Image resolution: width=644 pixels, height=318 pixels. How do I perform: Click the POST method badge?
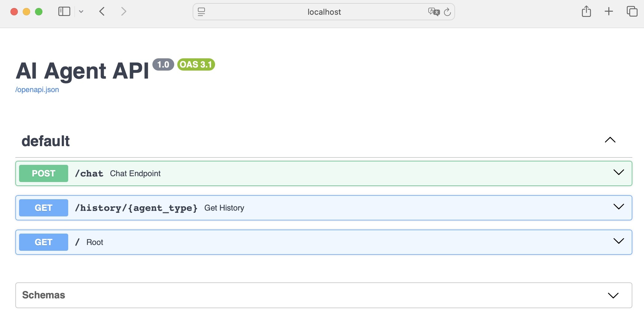pyautogui.click(x=44, y=173)
